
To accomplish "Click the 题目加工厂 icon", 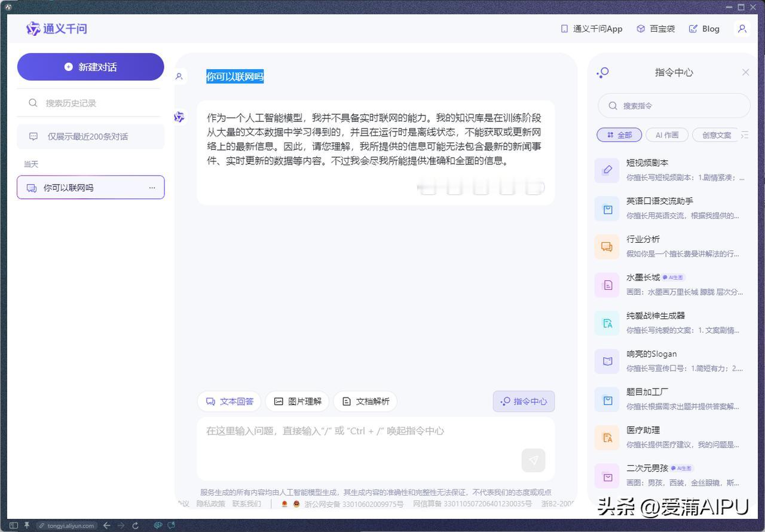I will click(x=607, y=400).
